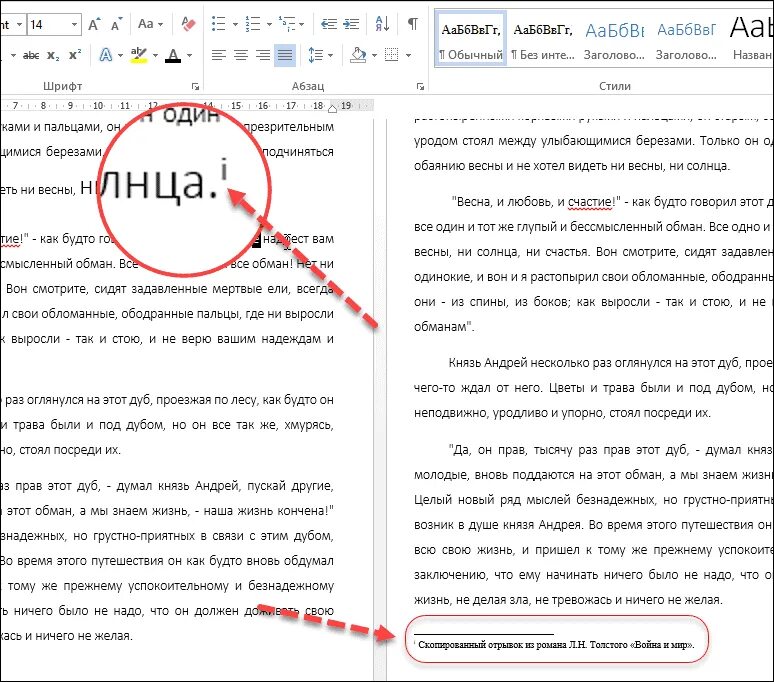Apply a multilevel list
This screenshot has width=774, height=682.
click(287, 24)
